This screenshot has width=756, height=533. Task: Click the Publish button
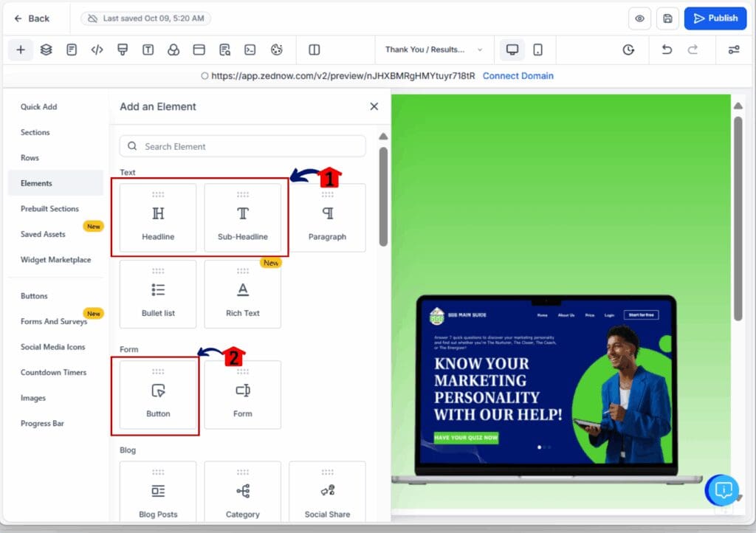pyautogui.click(x=715, y=18)
